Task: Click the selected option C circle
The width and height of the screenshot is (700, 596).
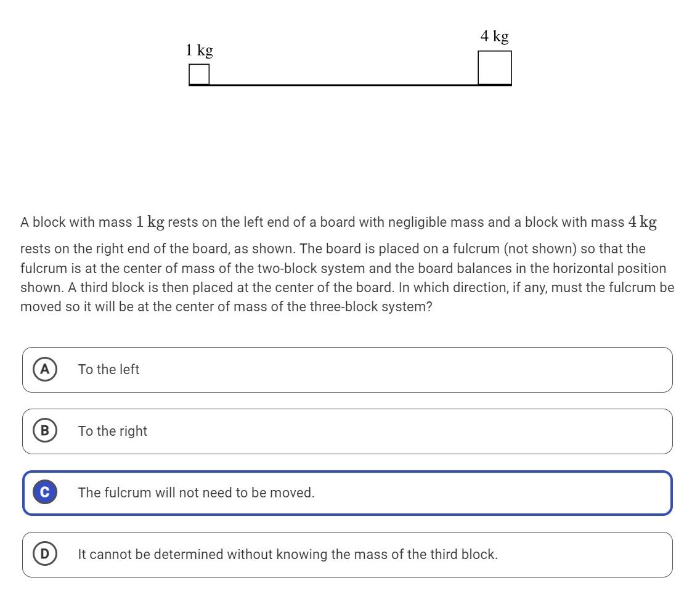Action: click(44, 492)
